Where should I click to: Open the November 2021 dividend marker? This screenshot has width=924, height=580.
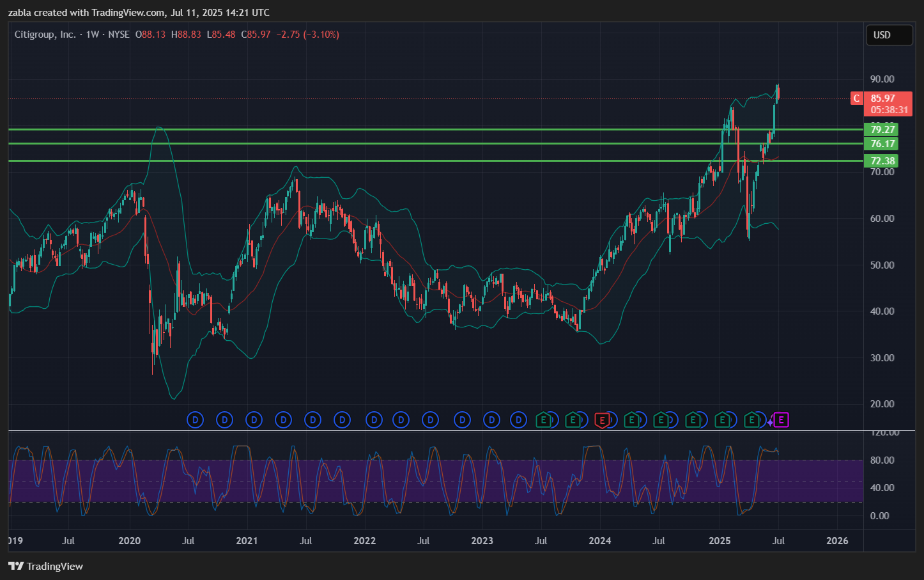(343, 420)
